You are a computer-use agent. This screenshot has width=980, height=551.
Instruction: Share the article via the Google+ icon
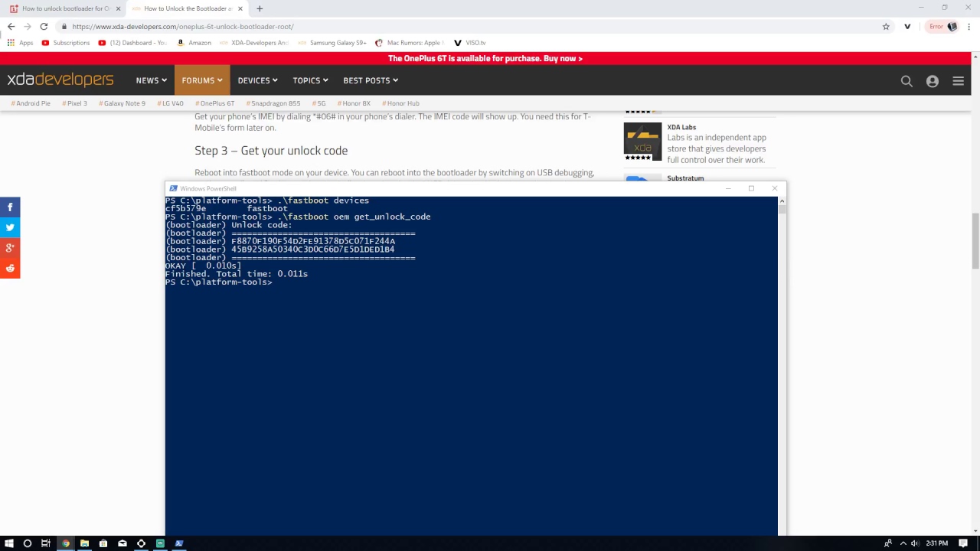point(10,247)
